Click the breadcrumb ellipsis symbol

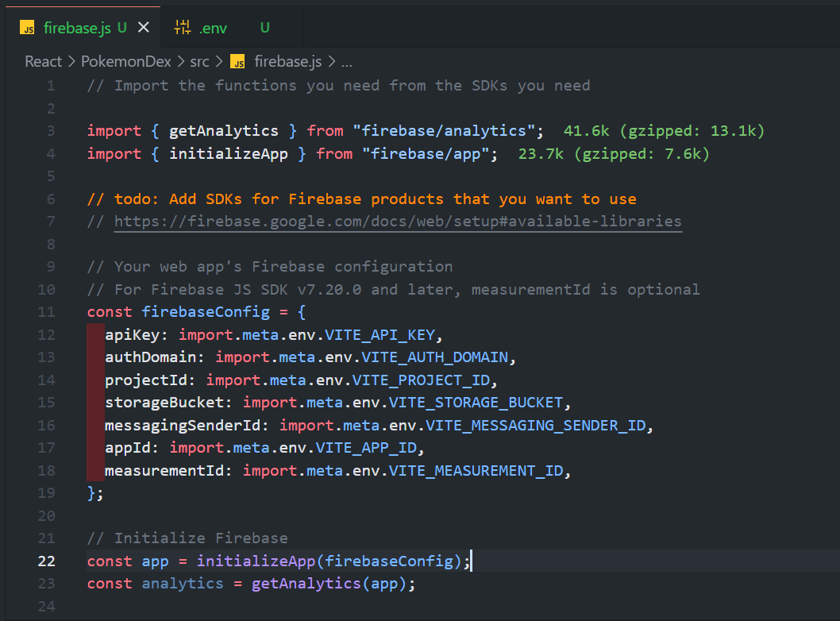point(347,62)
